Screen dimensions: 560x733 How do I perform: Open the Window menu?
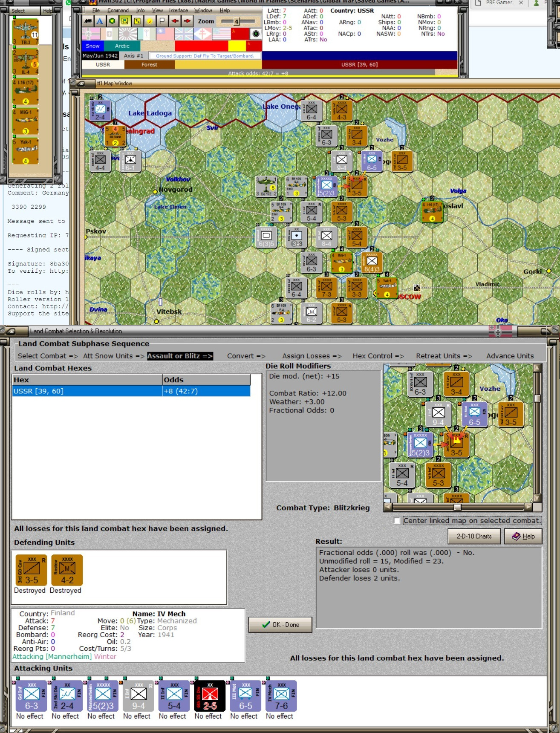point(203,10)
